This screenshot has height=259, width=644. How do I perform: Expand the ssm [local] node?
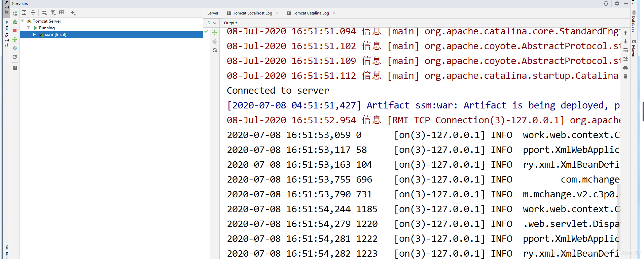coord(34,35)
